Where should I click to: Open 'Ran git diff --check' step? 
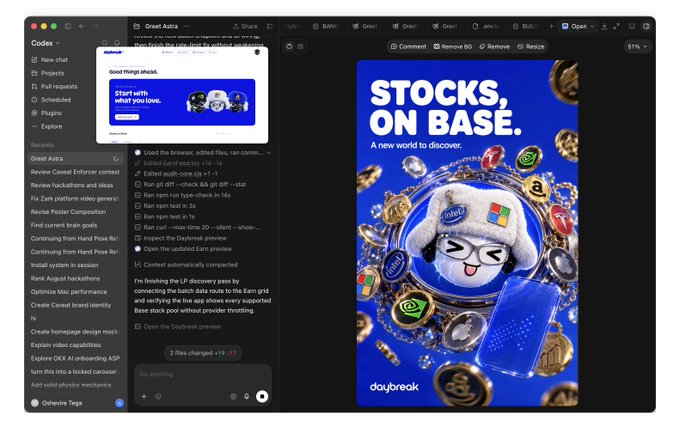pyautogui.click(x=190, y=184)
